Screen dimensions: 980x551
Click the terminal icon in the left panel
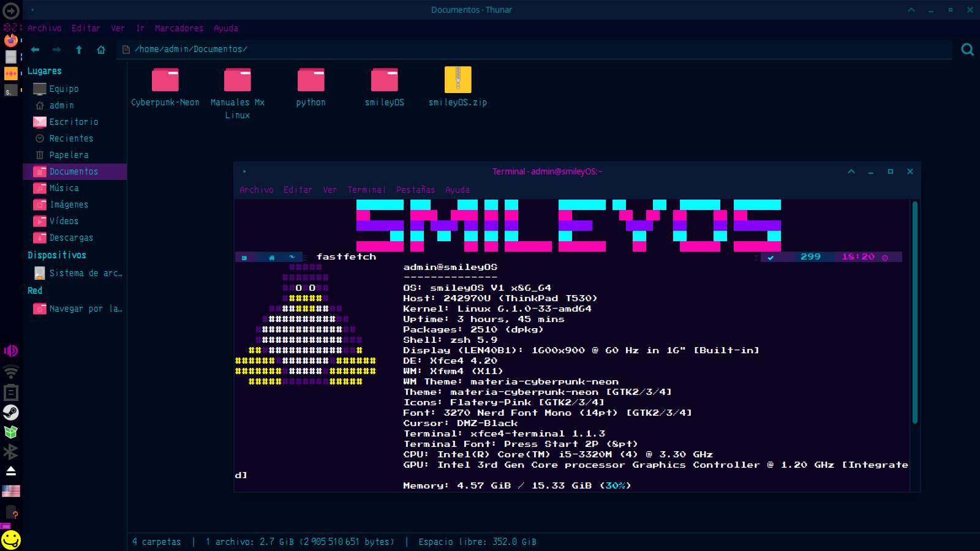tap(11, 91)
